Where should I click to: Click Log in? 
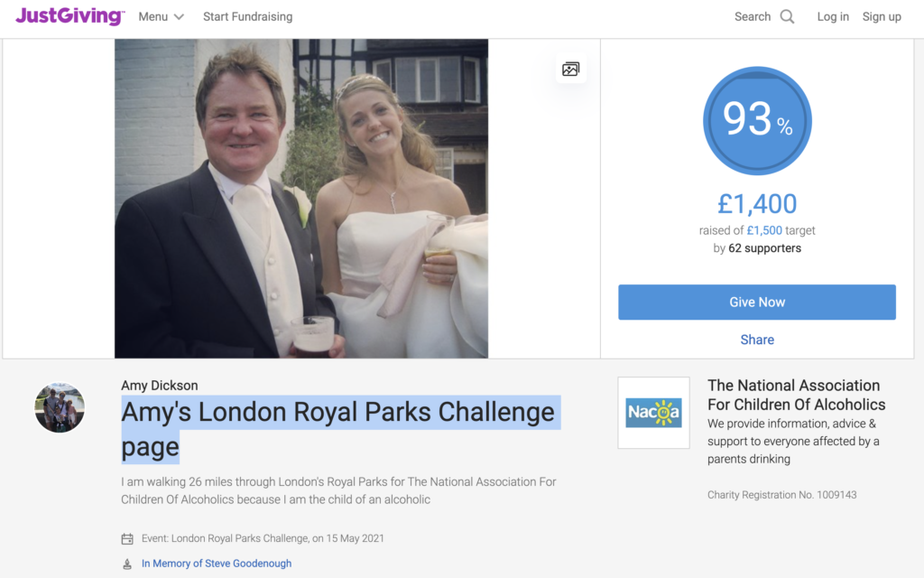pyautogui.click(x=833, y=16)
